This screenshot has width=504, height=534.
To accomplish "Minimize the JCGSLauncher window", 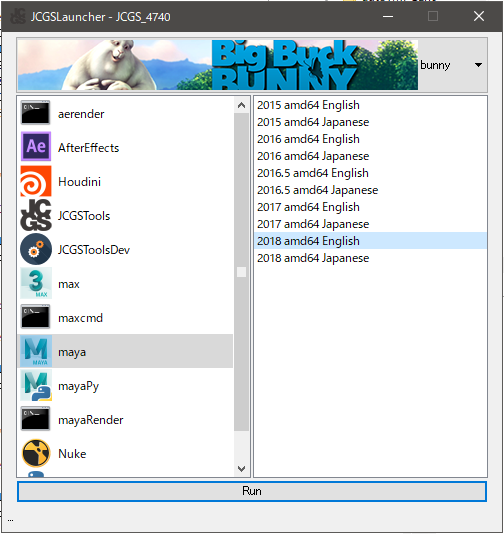I will click(x=388, y=16).
